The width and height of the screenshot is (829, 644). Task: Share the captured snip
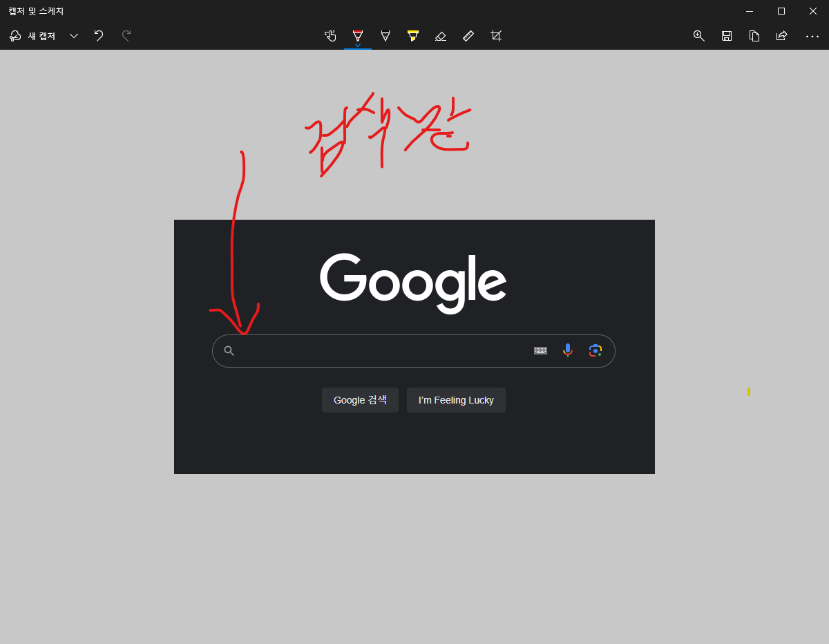point(782,36)
